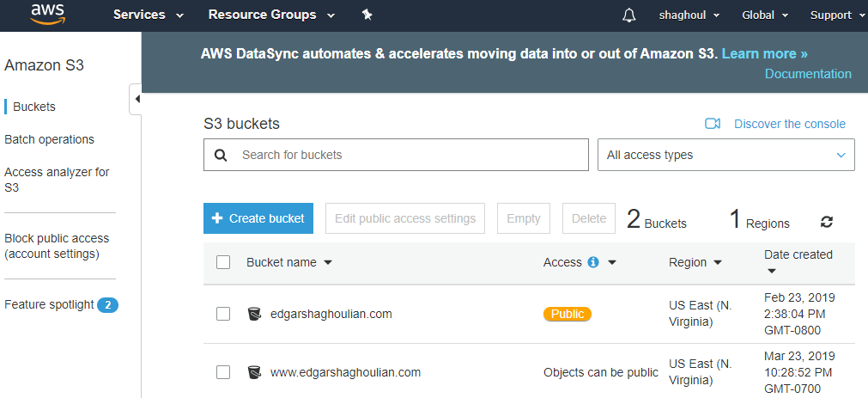The image size is (868, 398).
Task: Open the Global region dropdown
Action: (x=765, y=15)
